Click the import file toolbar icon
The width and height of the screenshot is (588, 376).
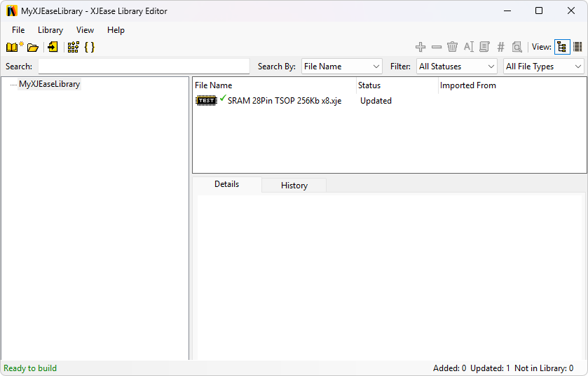[53, 47]
